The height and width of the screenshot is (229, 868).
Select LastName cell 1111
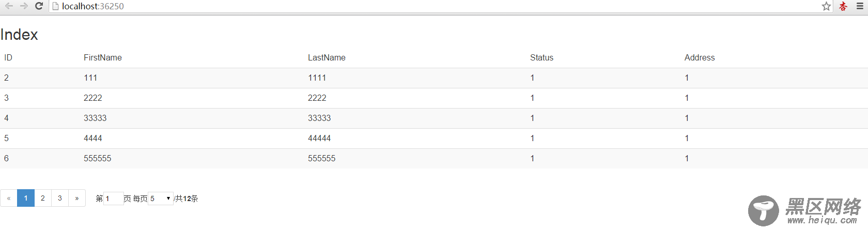point(317,78)
